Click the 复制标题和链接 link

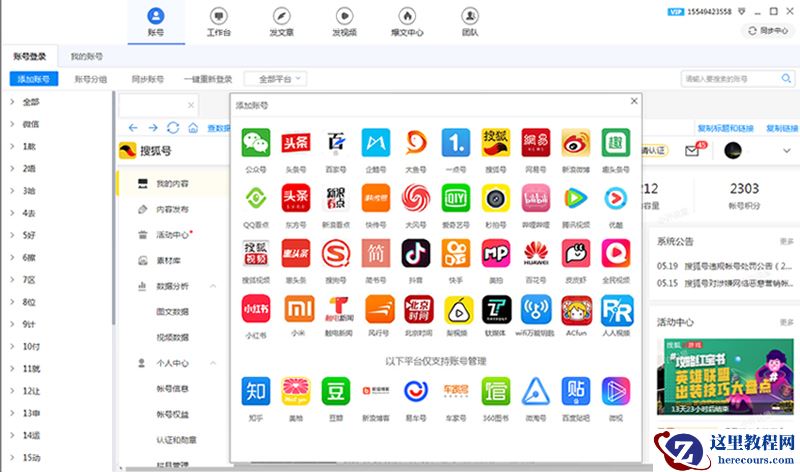726,128
